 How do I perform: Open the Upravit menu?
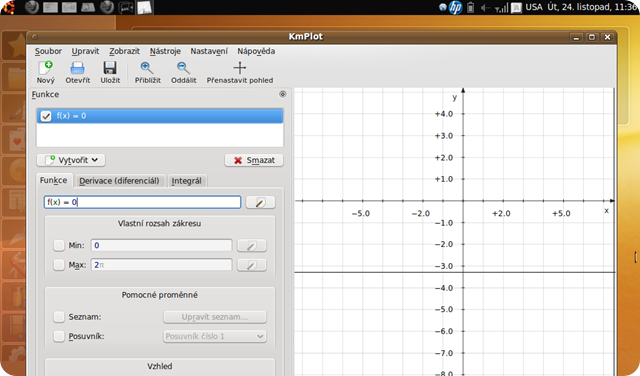(85, 51)
